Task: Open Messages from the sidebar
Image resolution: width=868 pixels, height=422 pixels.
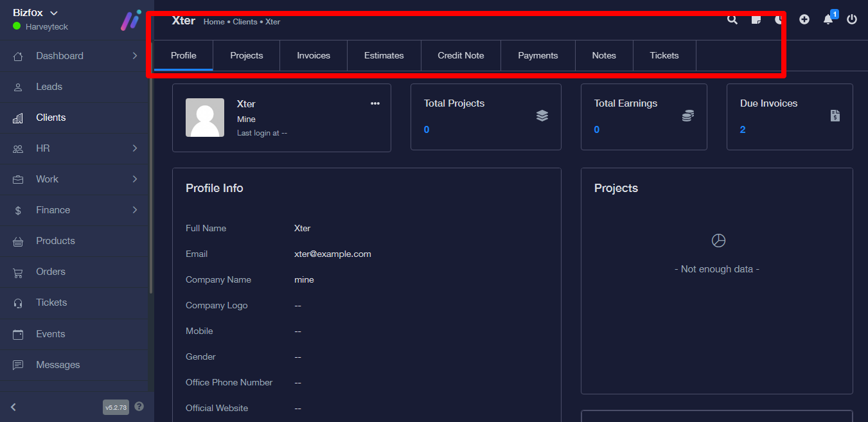Action: 58,365
